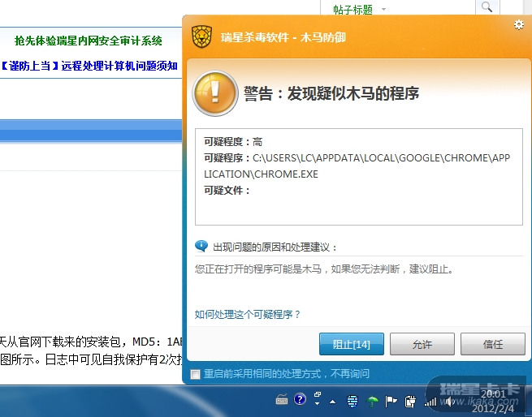
Task: Click the orange warning exclamation icon
Action: point(215,93)
